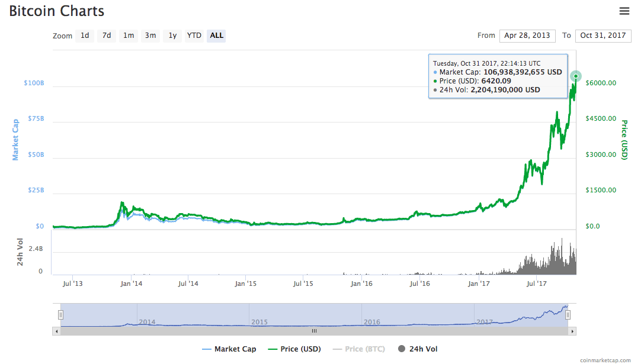
Task: Toggle the 24h Vol legend item
Action: point(418,349)
